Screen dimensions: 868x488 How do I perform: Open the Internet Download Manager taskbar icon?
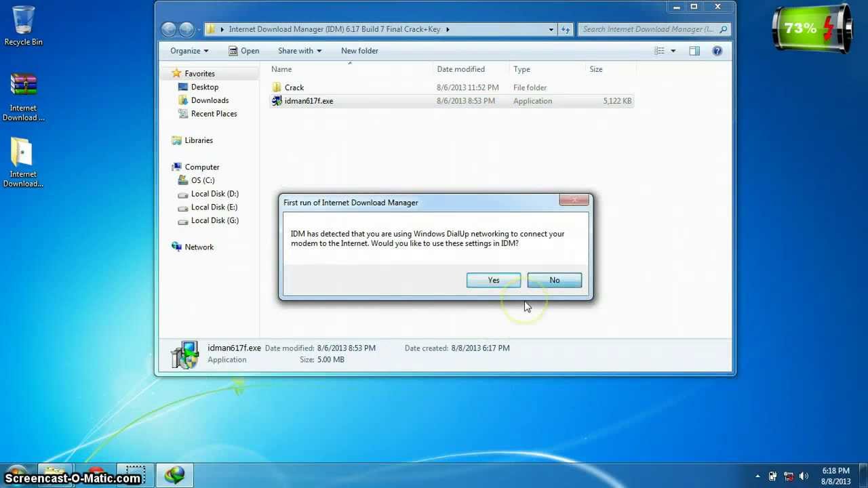[x=175, y=475]
